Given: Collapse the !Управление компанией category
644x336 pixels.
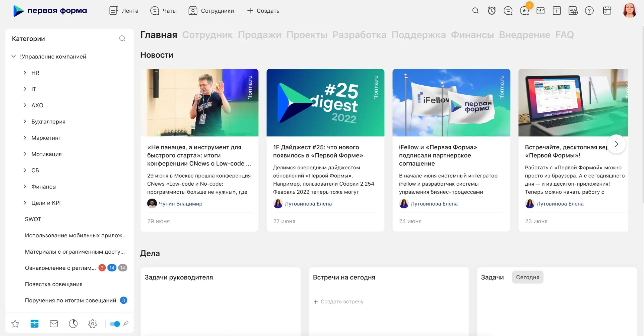Looking at the screenshot, I should pyautogui.click(x=14, y=56).
